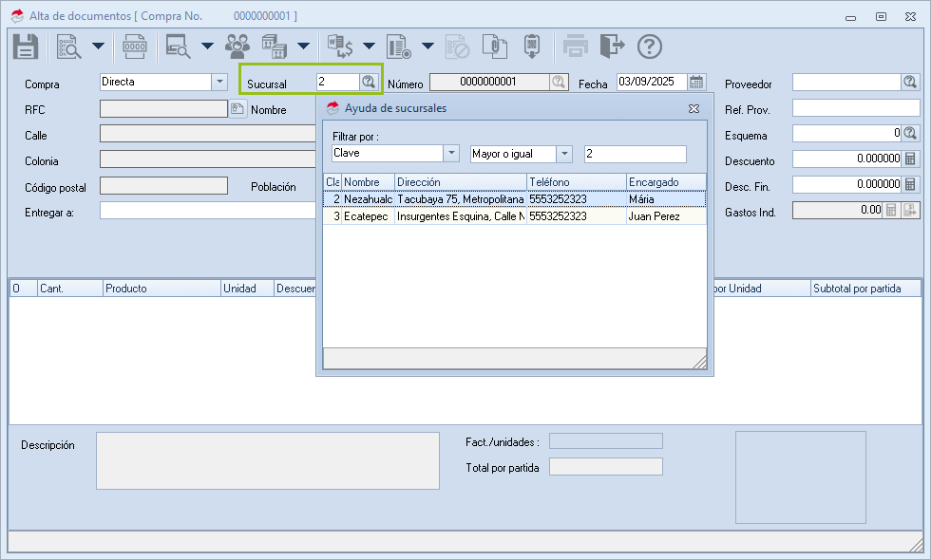Open the Desc. Fin. calculator icon
The height and width of the screenshot is (560, 931).
(910, 184)
